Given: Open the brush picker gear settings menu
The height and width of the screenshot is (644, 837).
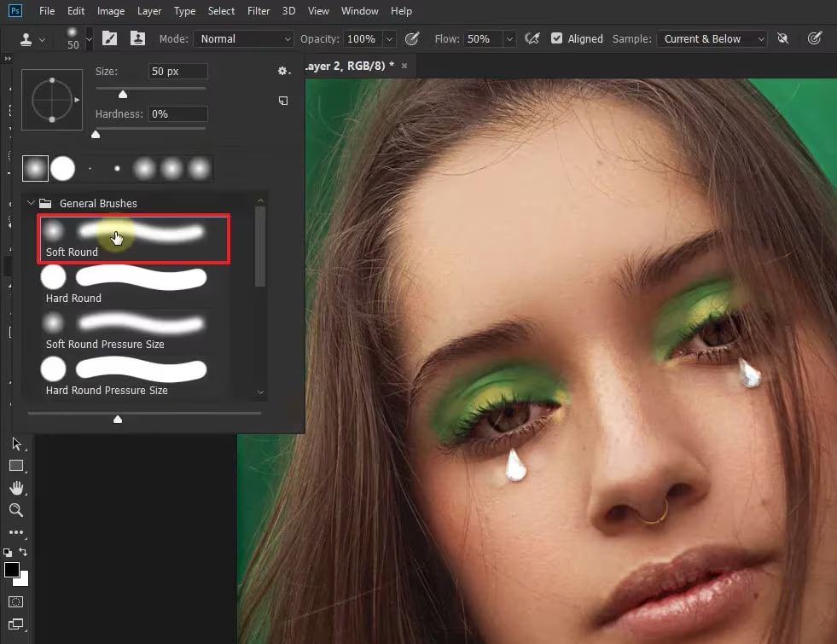Looking at the screenshot, I should click(283, 72).
